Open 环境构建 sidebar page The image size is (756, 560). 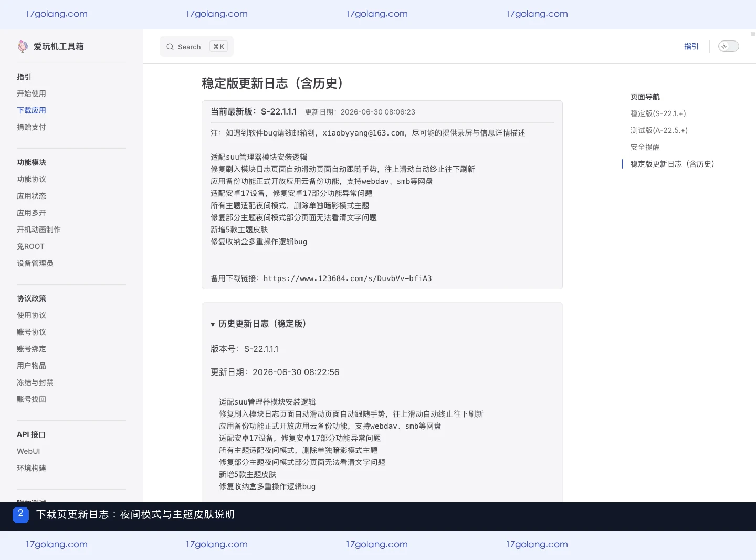(31, 468)
